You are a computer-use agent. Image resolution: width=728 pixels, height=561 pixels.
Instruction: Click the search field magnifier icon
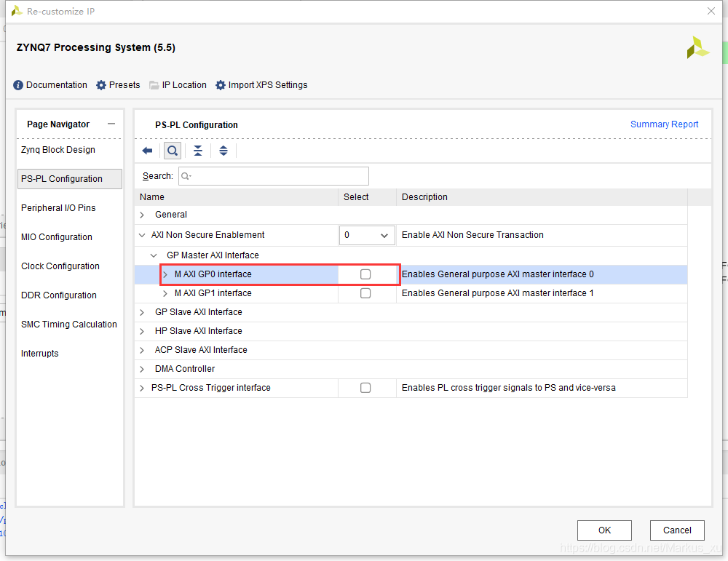tap(185, 176)
